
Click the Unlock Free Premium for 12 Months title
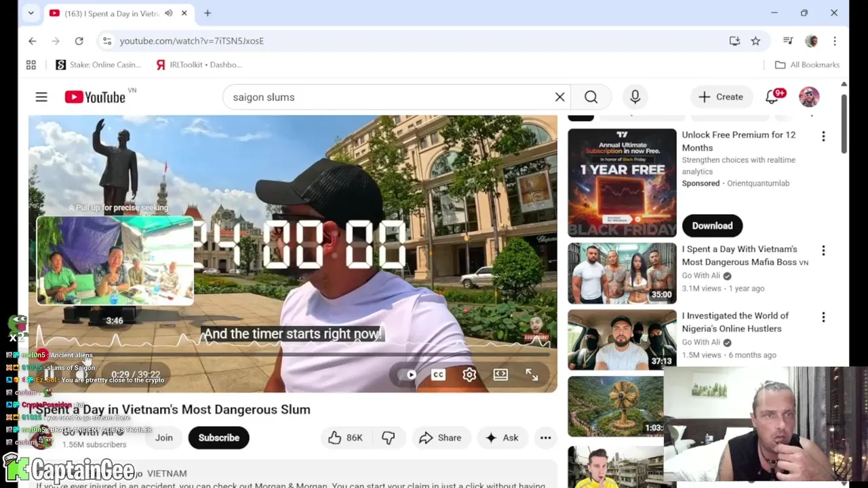(738, 141)
